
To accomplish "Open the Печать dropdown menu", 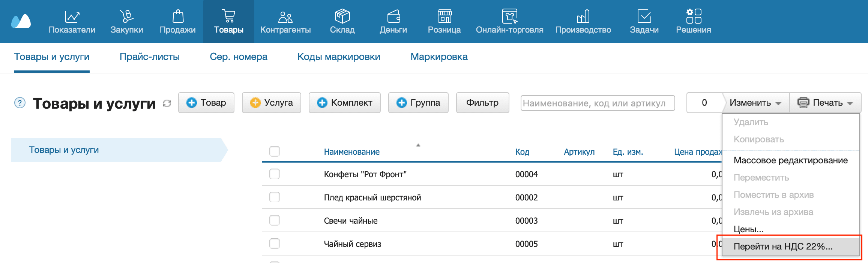I will click(825, 103).
